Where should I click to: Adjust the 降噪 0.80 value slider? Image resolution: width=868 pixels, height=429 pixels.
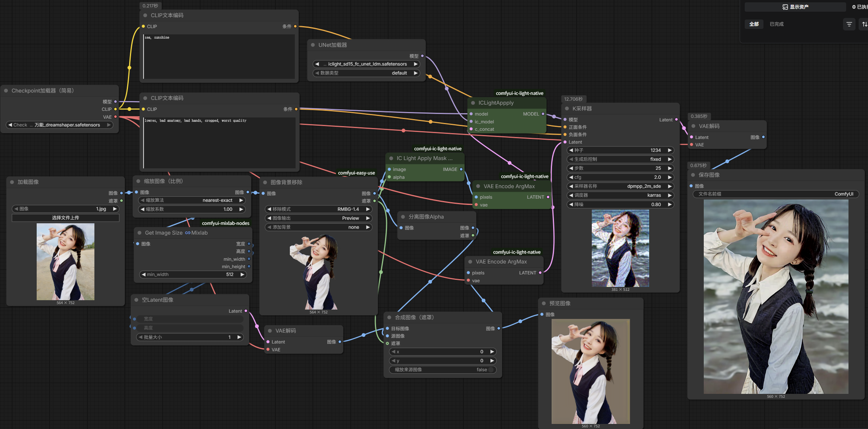620,205
